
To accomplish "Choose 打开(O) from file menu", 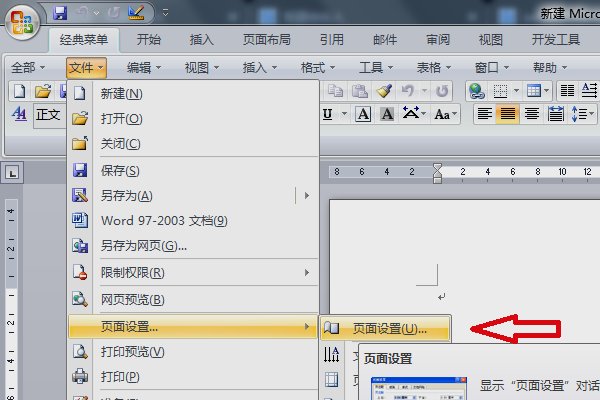I will [x=193, y=119].
